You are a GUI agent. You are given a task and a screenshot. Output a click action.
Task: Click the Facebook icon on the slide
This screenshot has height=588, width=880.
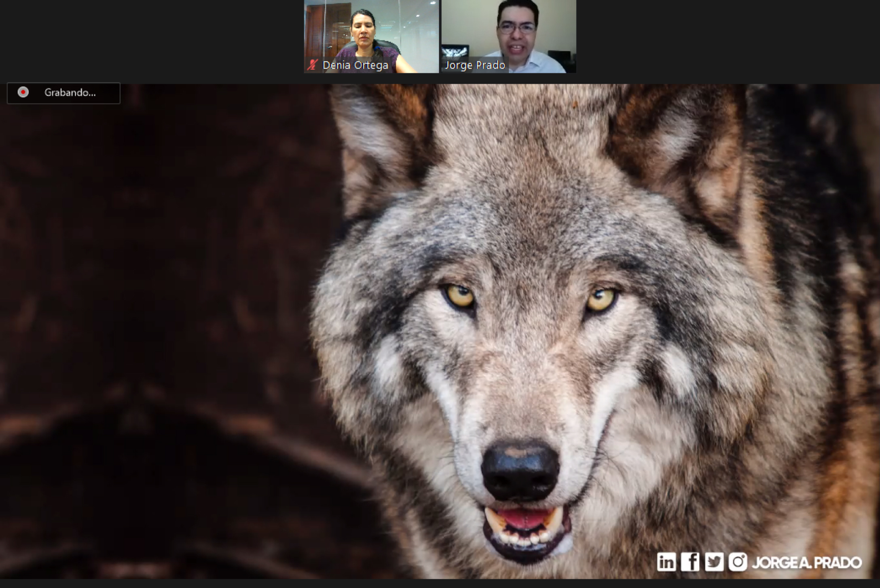click(690, 562)
